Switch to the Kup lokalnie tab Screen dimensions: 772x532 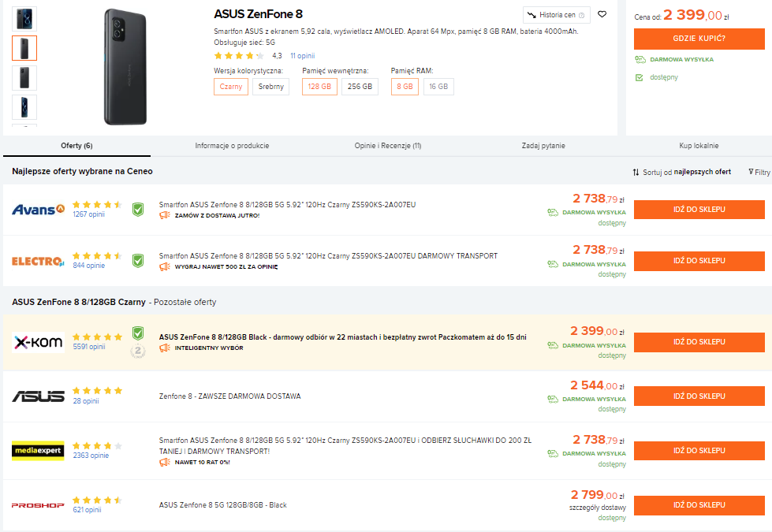click(699, 146)
